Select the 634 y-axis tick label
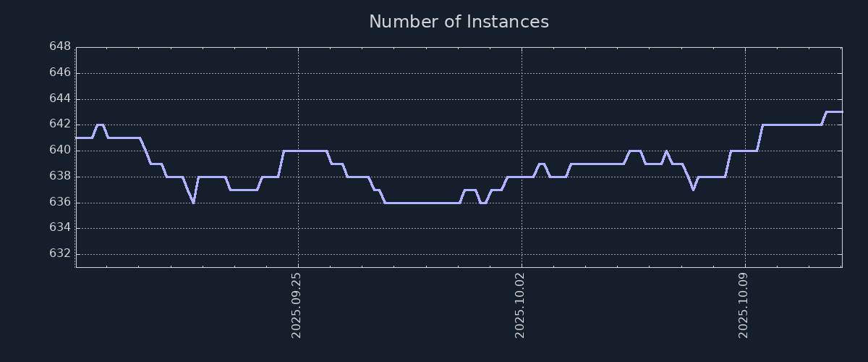Image resolution: width=868 pixels, height=362 pixels. click(59, 228)
